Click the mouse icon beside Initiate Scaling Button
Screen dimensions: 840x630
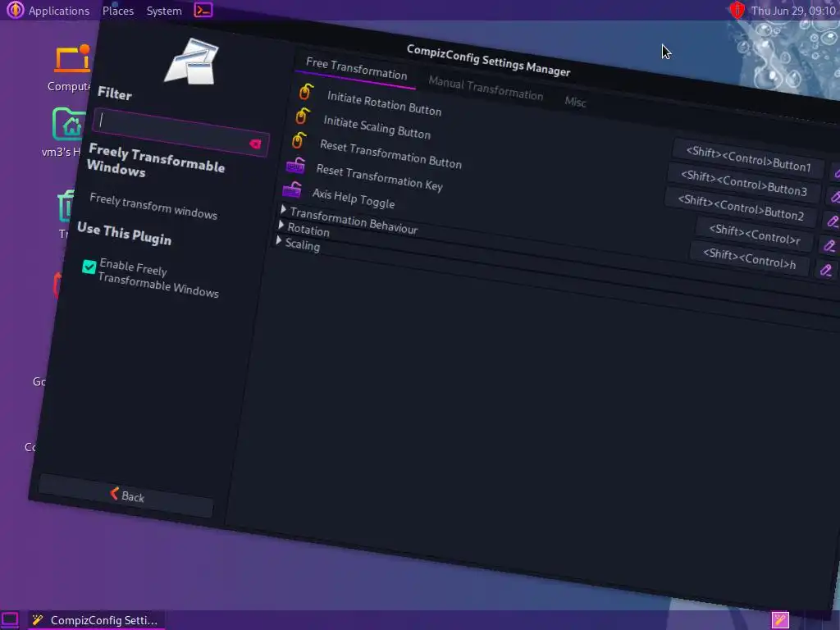pos(302,116)
